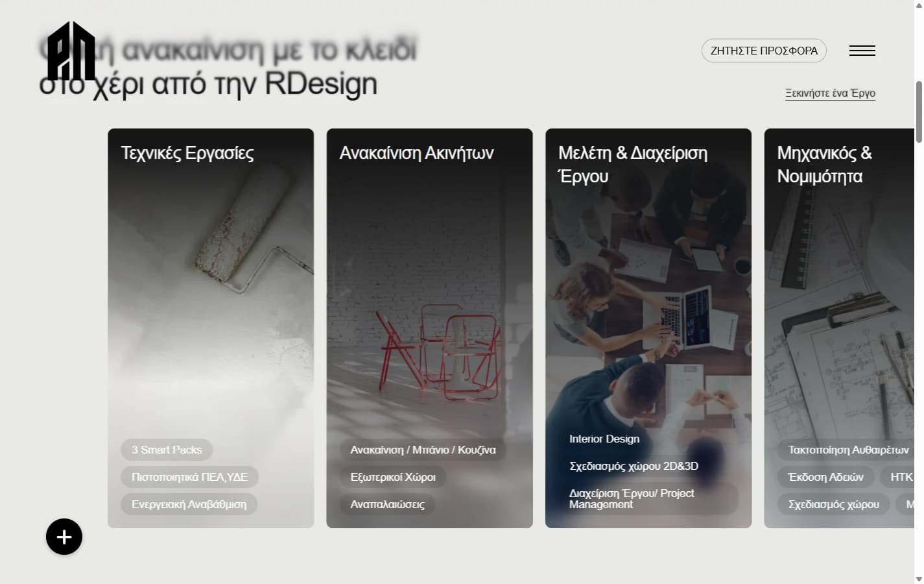The image size is (924, 584).
Task: Open the Μελέτη & Διαχείριση Έργου heading
Action: point(633,164)
